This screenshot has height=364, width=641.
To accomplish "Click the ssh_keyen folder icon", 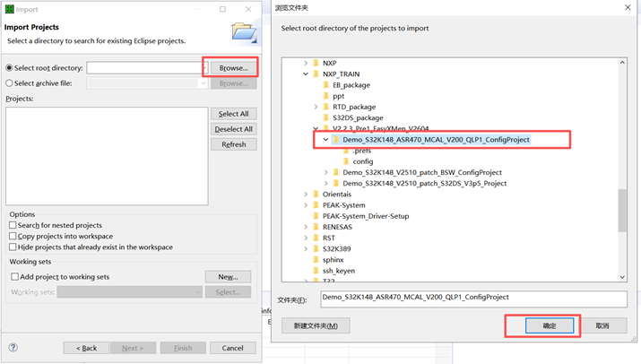I will [316, 271].
